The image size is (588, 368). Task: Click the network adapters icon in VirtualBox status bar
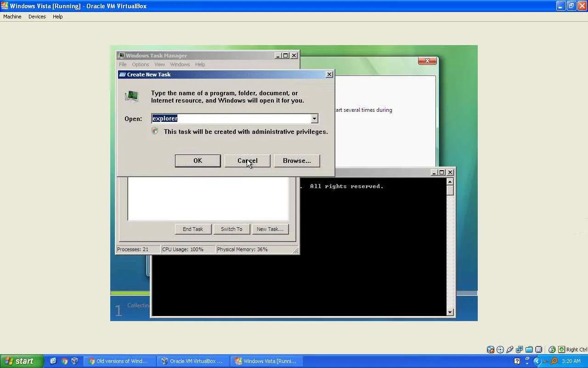520,350
